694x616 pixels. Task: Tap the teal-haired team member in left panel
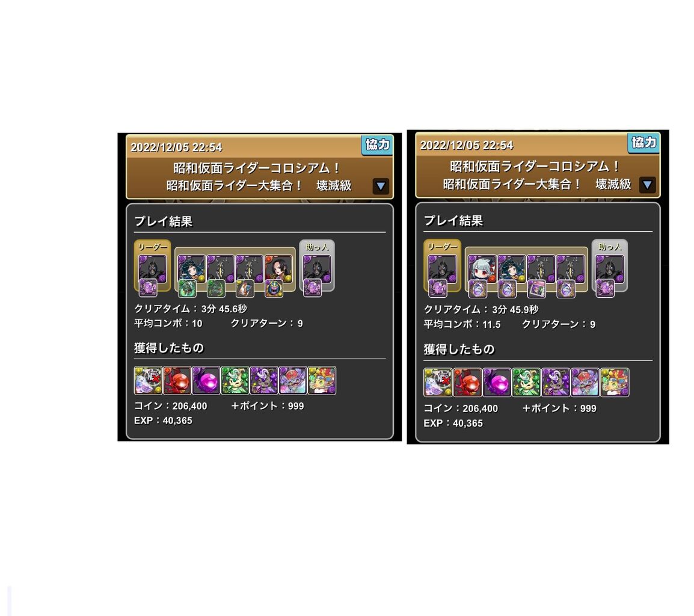pyautogui.click(x=192, y=268)
